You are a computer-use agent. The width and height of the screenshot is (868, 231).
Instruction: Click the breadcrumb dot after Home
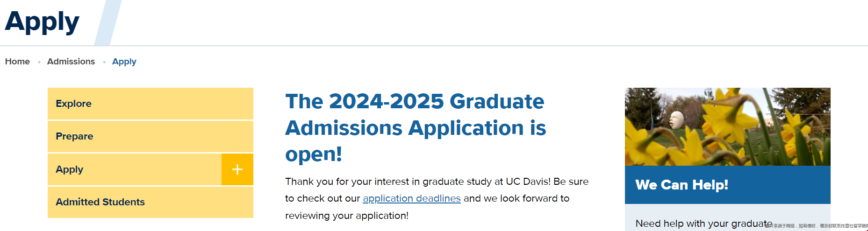[x=39, y=62]
